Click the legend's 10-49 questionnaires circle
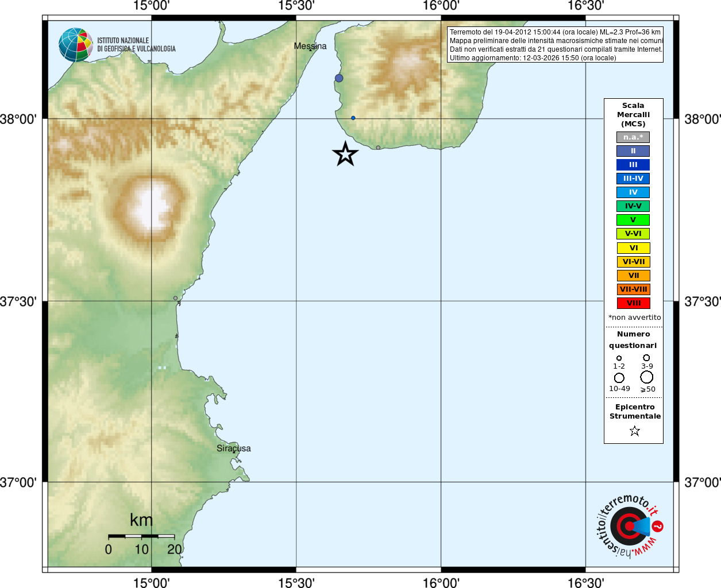721x588 pixels. click(x=619, y=378)
